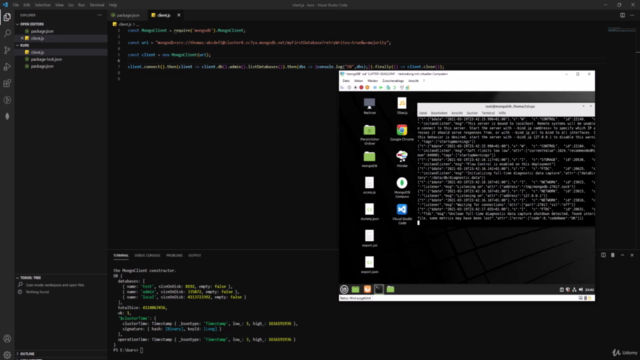The height and width of the screenshot is (360, 640).
Task: Open Zwischenablage menu in Hyper-V window
Action: (x=393, y=81)
